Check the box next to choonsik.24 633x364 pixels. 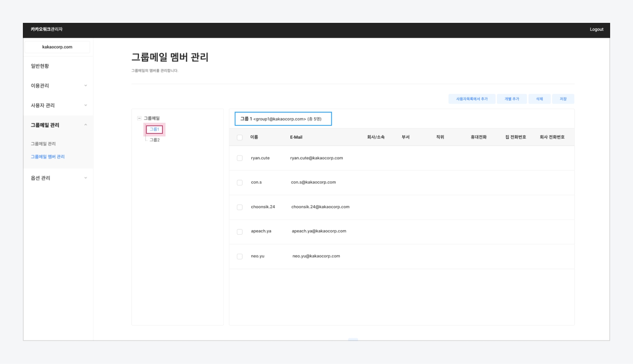[239, 207]
